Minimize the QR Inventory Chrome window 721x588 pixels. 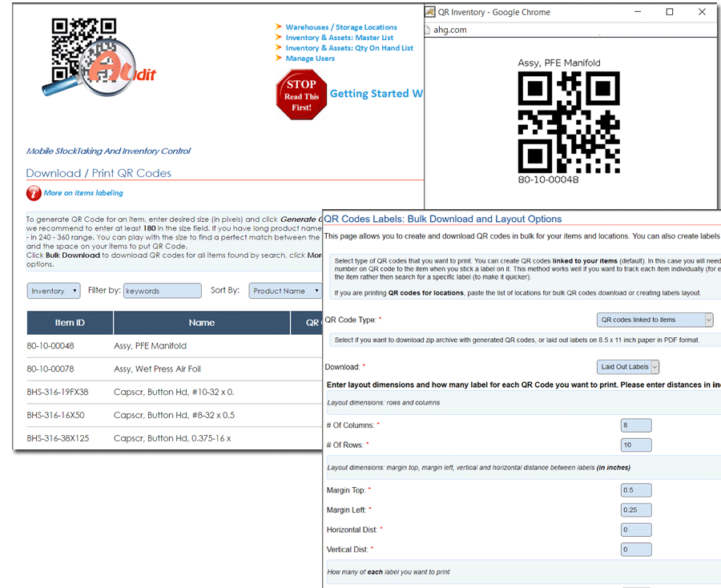pyautogui.click(x=638, y=12)
